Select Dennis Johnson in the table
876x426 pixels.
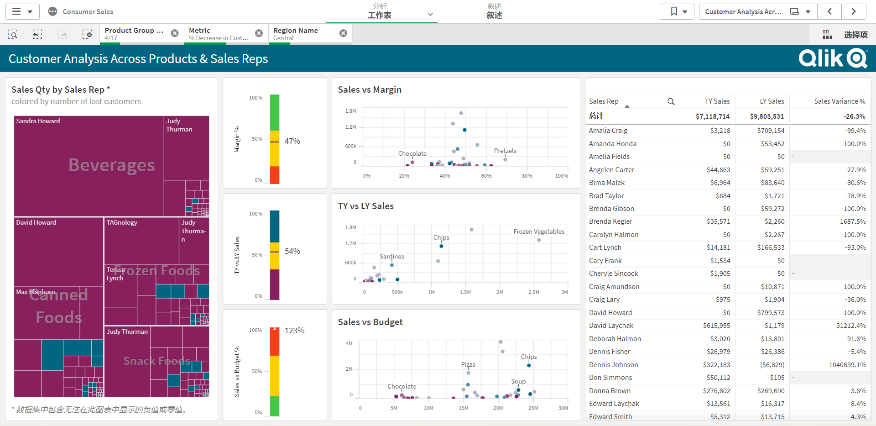pos(613,365)
